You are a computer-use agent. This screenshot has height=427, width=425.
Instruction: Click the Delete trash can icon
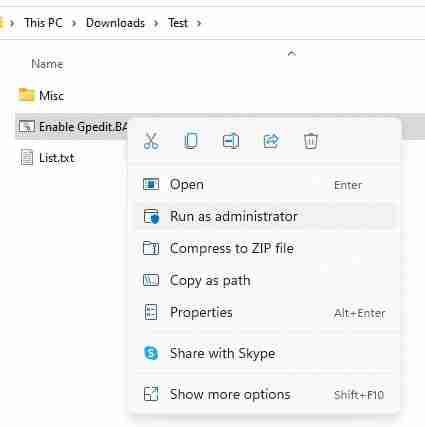pos(311,141)
